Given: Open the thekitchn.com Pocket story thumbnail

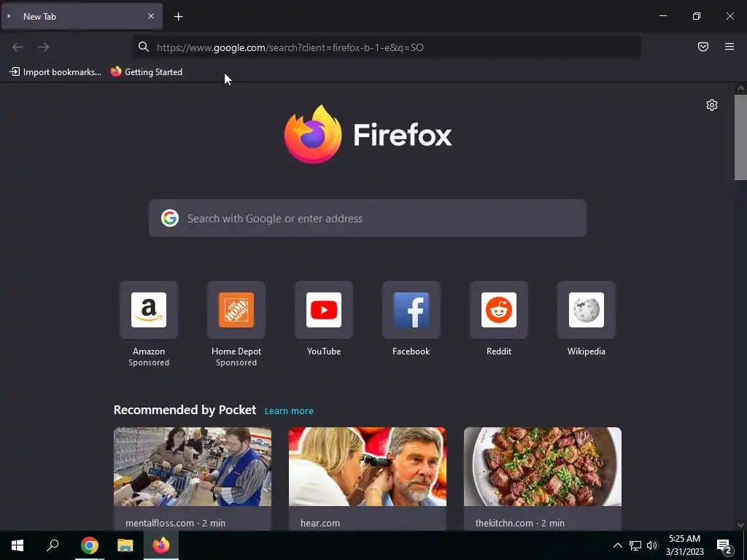Looking at the screenshot, I should (x=543, y=467).
